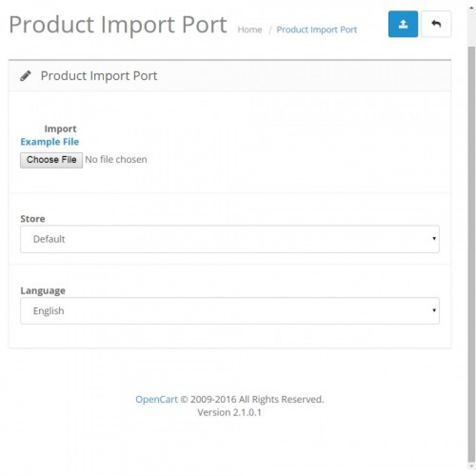Click the 'No file chosen' text
Screen dimensions: 476x476
pyautogui.click(x=116, y=160)
